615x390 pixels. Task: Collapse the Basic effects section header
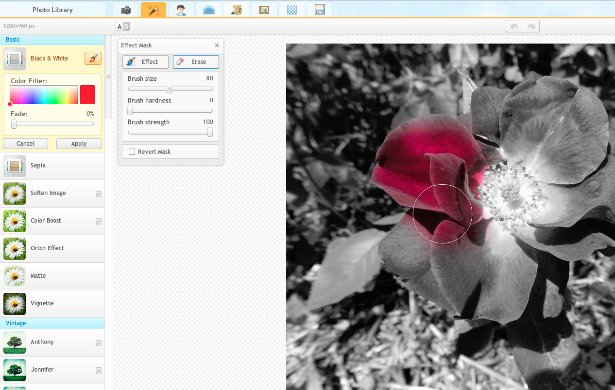[x=52, y=40]
